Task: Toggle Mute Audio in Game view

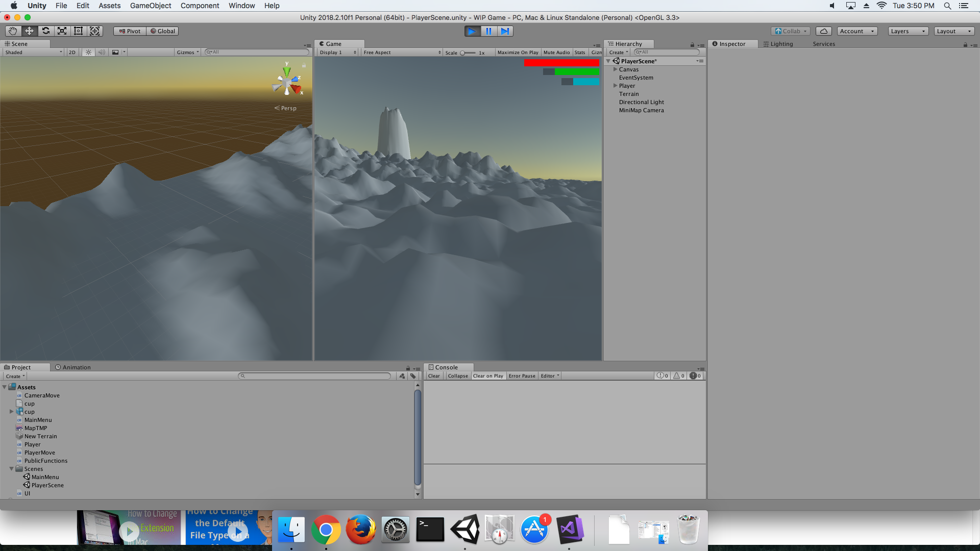Action: tap(556, 53)
